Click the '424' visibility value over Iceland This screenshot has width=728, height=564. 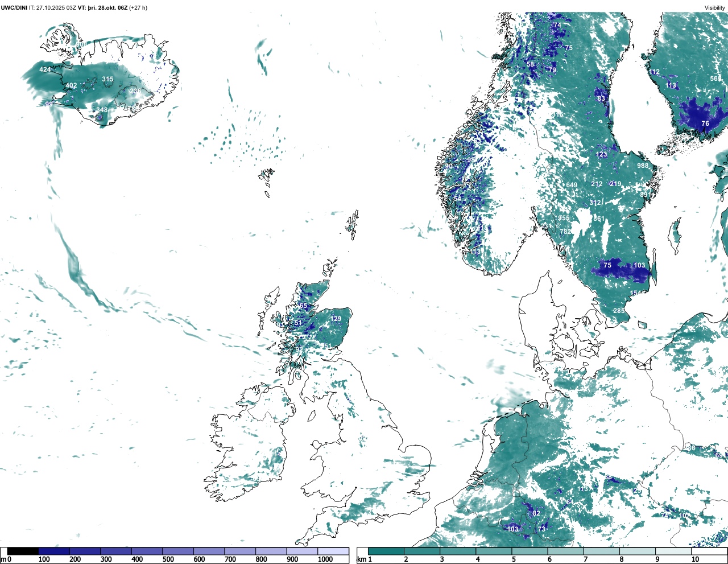(45, 70)
